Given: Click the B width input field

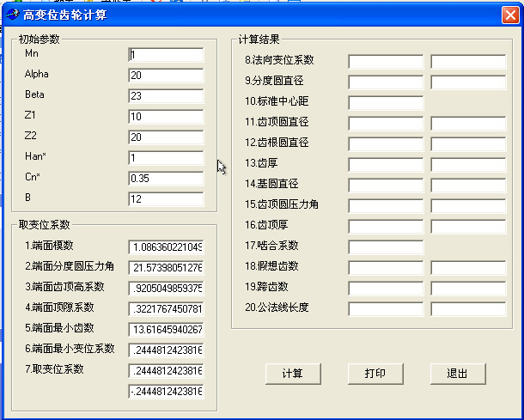Looking at the screenshot, I should (x=165, y=199).
